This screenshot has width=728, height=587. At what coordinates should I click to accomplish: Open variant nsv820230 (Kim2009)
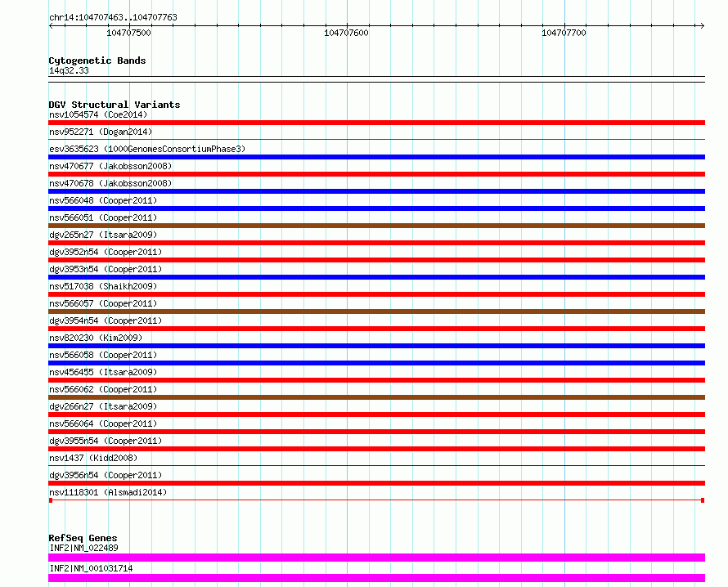[96, 338]
